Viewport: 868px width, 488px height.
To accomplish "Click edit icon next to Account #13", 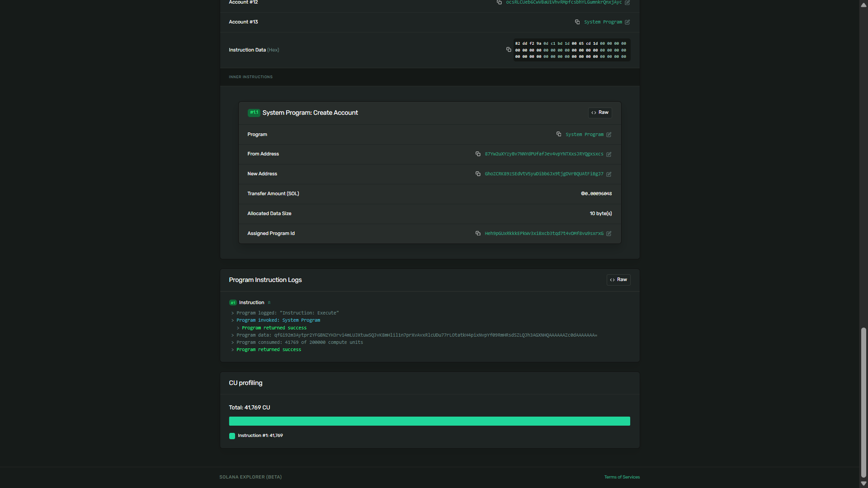I will tap(627, 22).
